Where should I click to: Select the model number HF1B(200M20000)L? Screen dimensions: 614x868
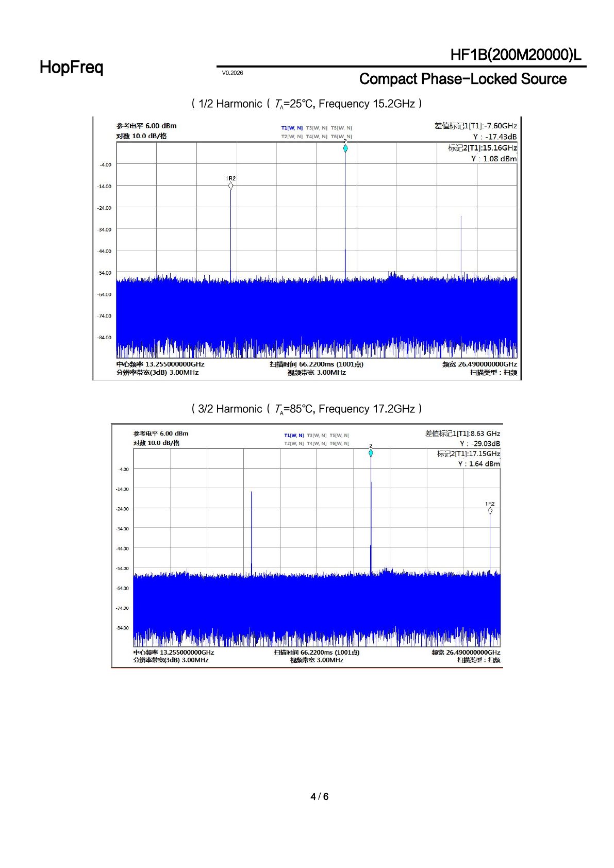(516, 55)
